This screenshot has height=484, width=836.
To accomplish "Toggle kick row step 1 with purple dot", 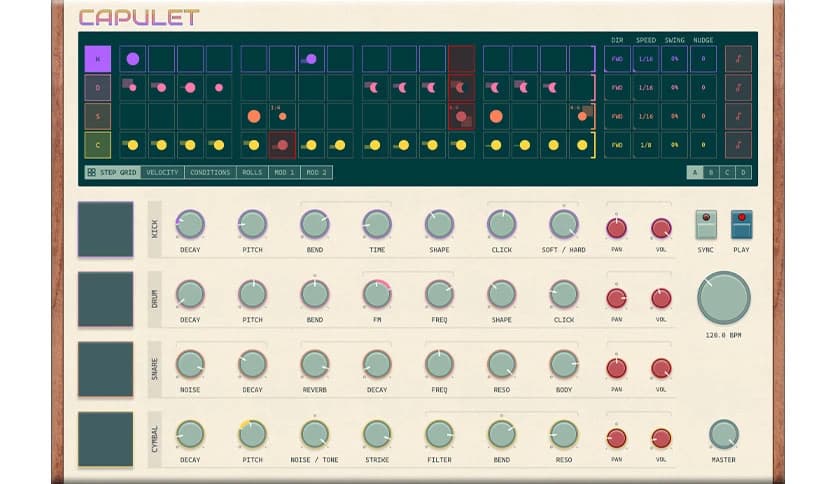I will point(133,59).
